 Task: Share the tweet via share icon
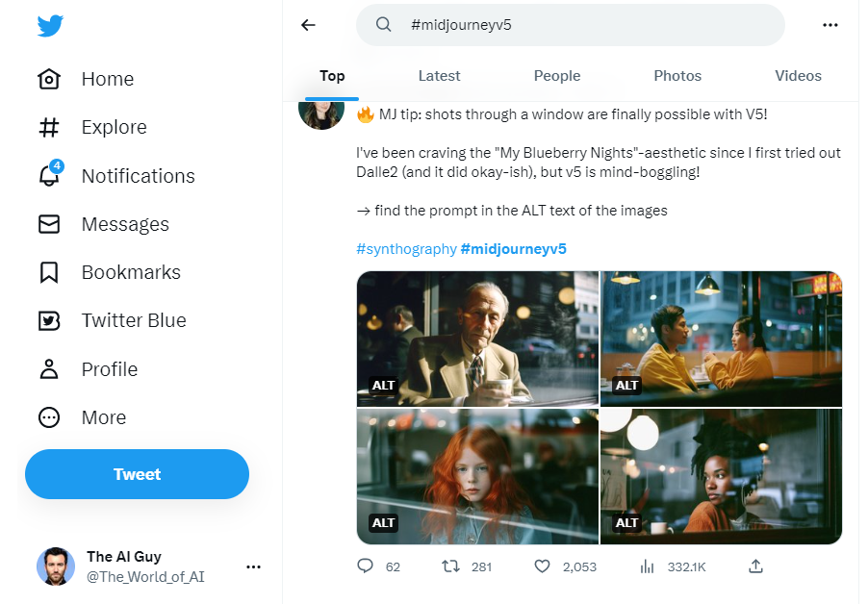point(756,566)
